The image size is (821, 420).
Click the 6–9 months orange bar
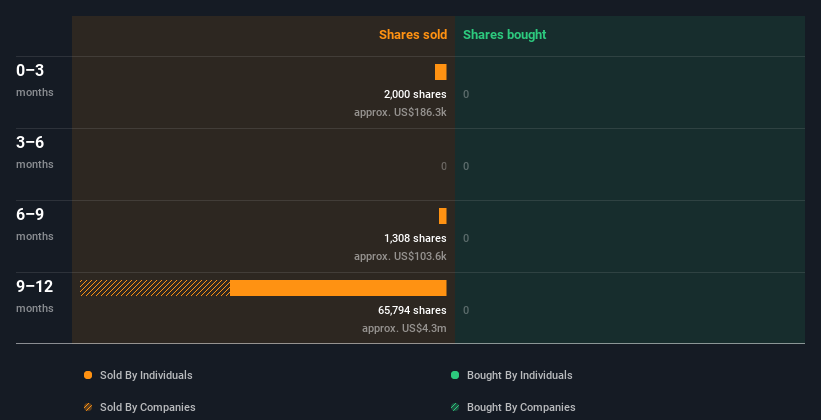pyautogui.click(x=443, y=216)
